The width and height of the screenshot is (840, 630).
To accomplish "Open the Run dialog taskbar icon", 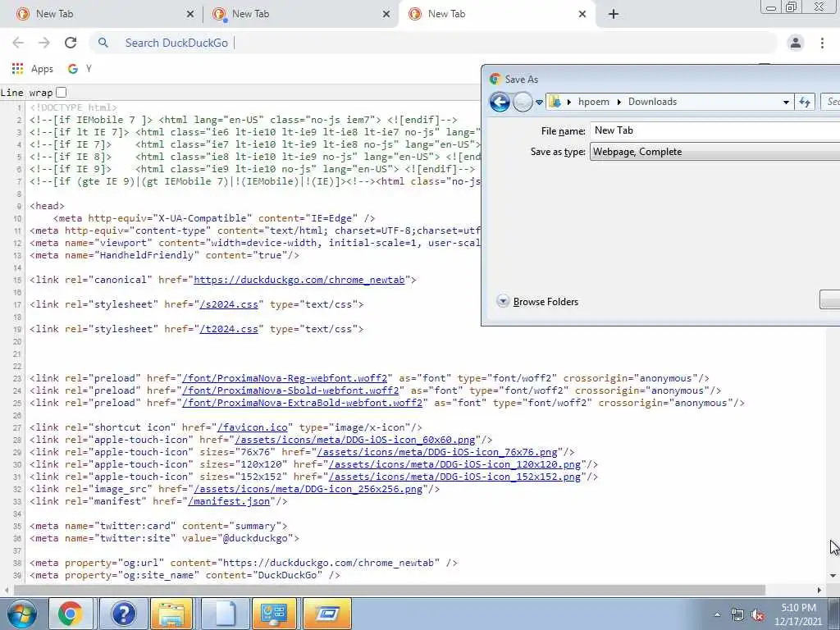I will [327, 614].
